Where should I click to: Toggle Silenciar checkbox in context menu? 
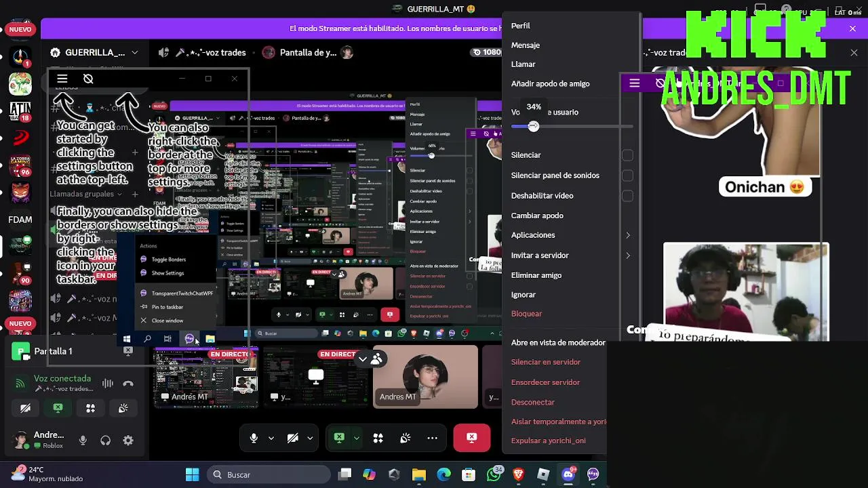pos(627,155)
